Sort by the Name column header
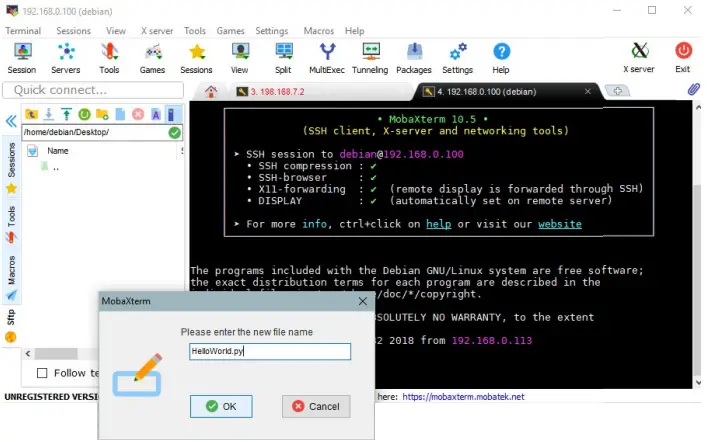 tap(58, 151)
